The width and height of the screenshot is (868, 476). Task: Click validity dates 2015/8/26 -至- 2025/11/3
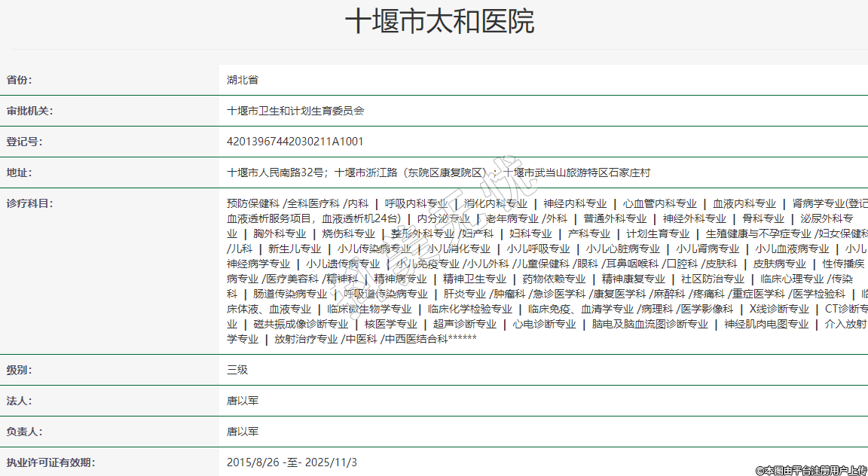292,462
